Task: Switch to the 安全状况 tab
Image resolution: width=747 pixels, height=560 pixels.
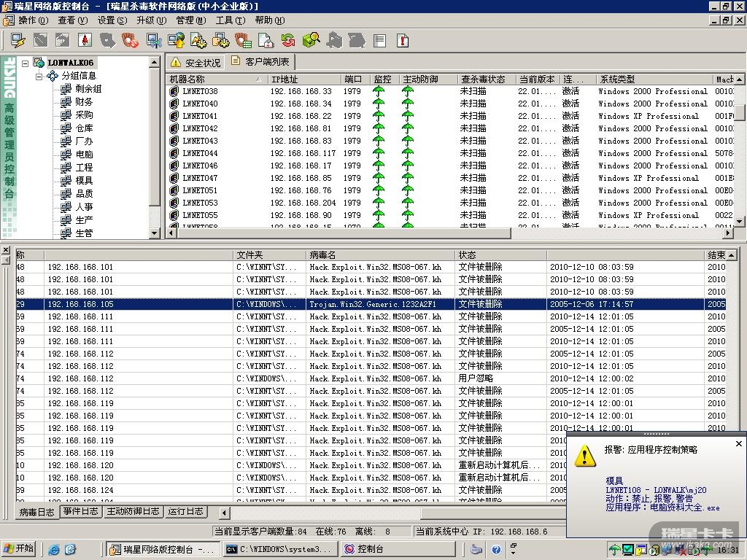Action: click(x=196, y=63)
